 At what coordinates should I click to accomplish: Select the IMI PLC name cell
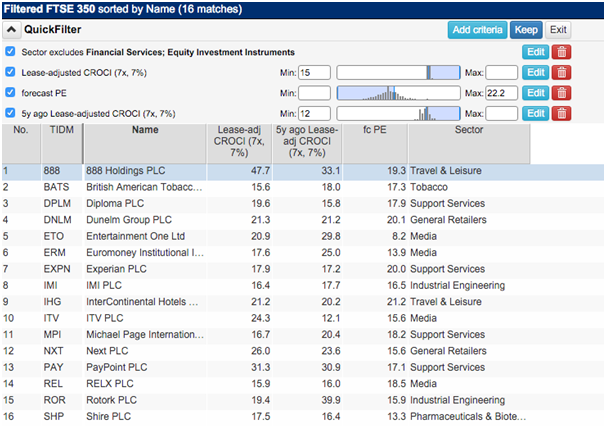104,285
